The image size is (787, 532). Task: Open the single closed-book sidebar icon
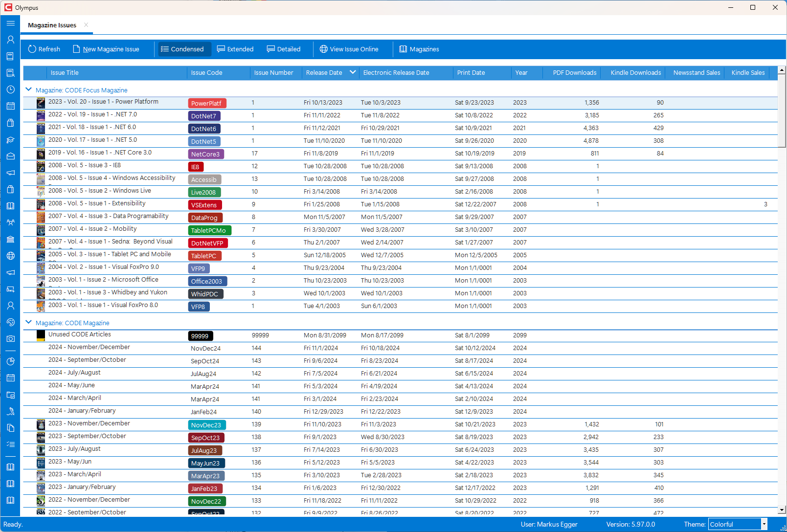[10, 56]
